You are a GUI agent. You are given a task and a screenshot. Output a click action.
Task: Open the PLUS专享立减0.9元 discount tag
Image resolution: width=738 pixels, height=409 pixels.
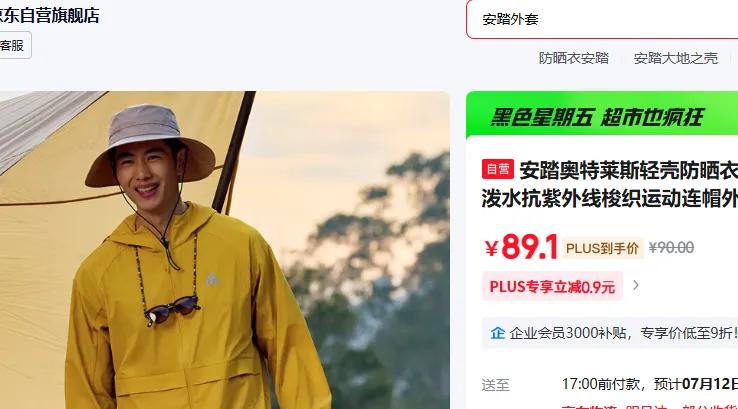[x=552, y=286]
